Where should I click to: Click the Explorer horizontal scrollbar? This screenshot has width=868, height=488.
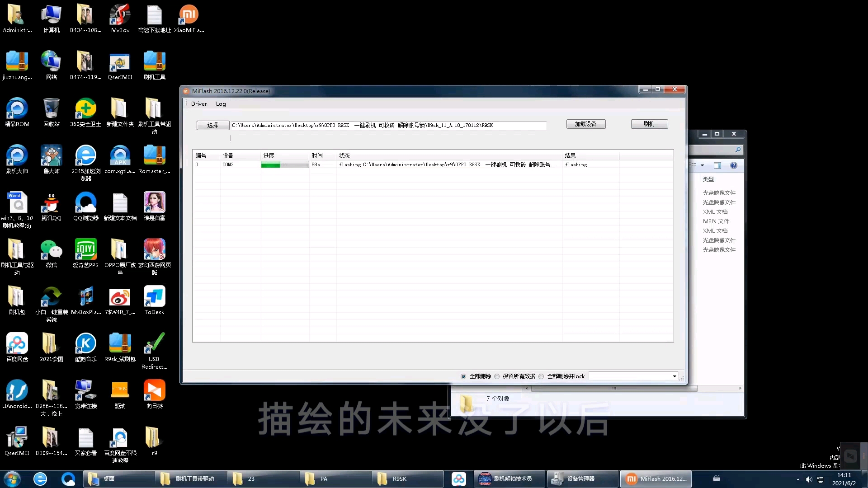[x=614, y=388]
